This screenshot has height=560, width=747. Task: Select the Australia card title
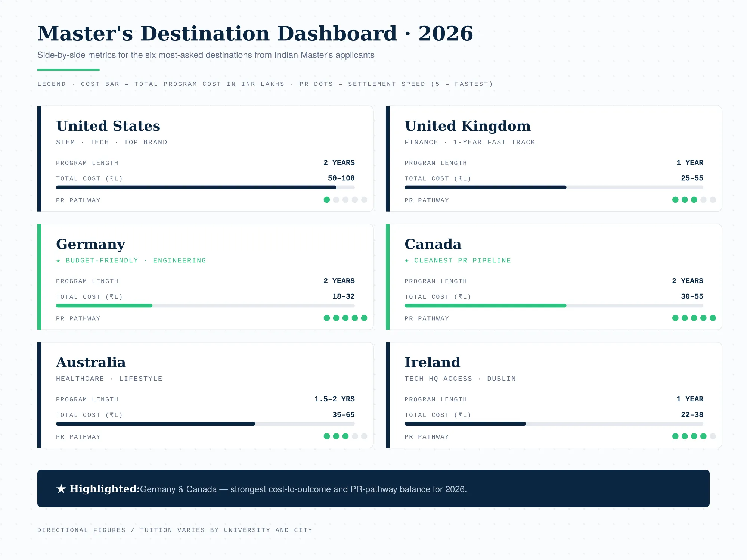pos(91,362)
